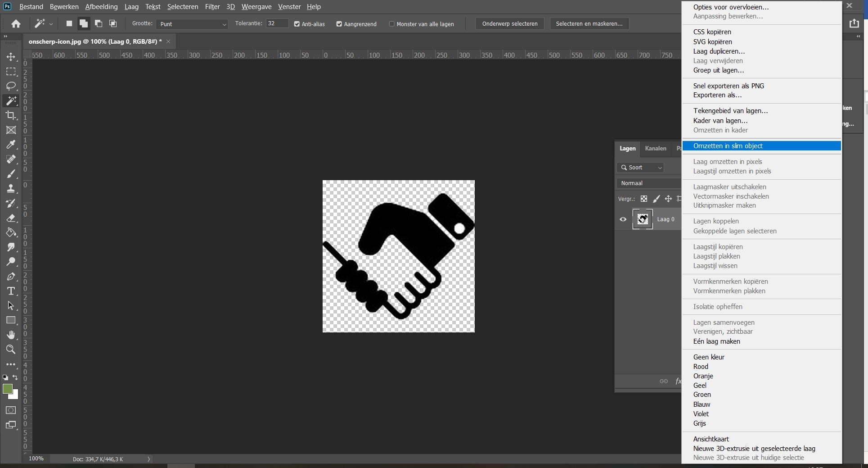
Task: Select the Path Selection tool
Action: pos(11,305)
